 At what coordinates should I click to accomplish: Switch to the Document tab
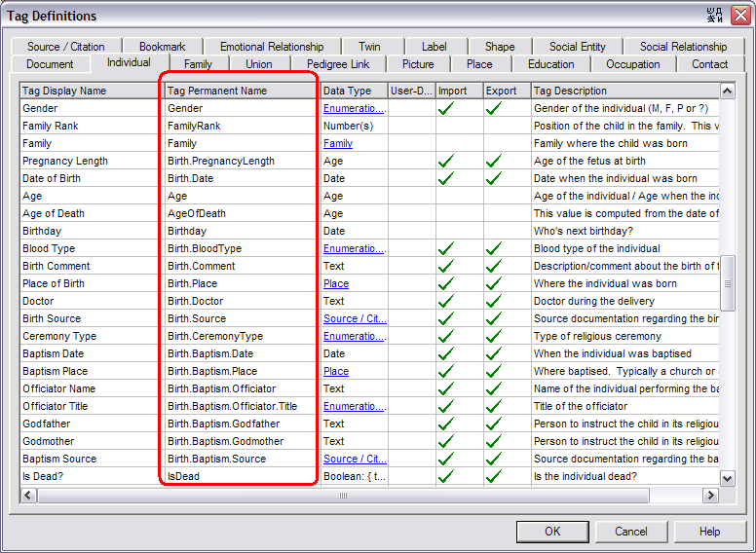pyautogui.click(x=50, y=64)
